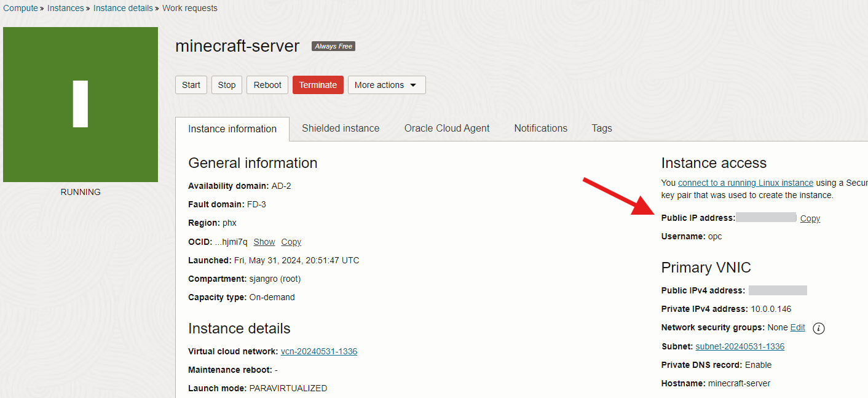View the Notifications tab
This screenshot has height=398, width=868.
click(540, 129)
